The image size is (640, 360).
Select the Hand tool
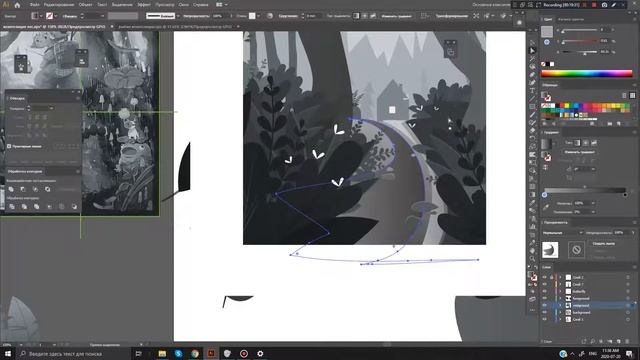(x=532, y=251)
